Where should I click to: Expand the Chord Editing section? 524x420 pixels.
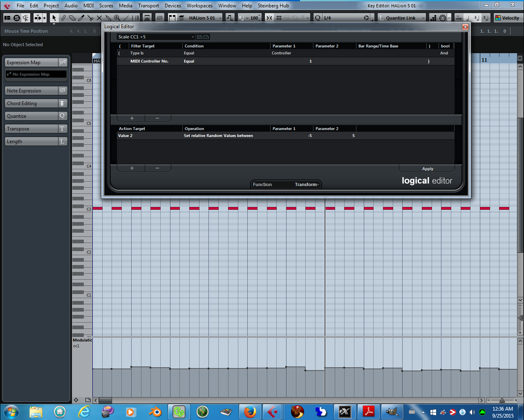36,103
